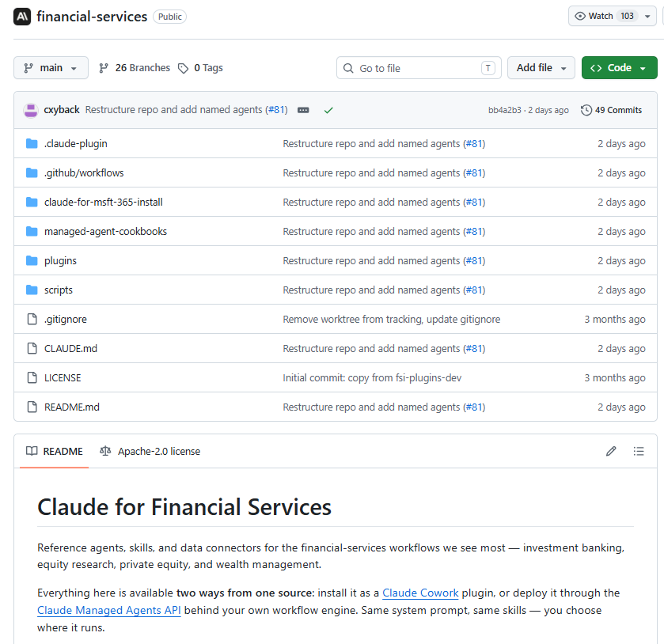
Task: Click '3 months ago' in LICENSE row
Action: (614, 377)
